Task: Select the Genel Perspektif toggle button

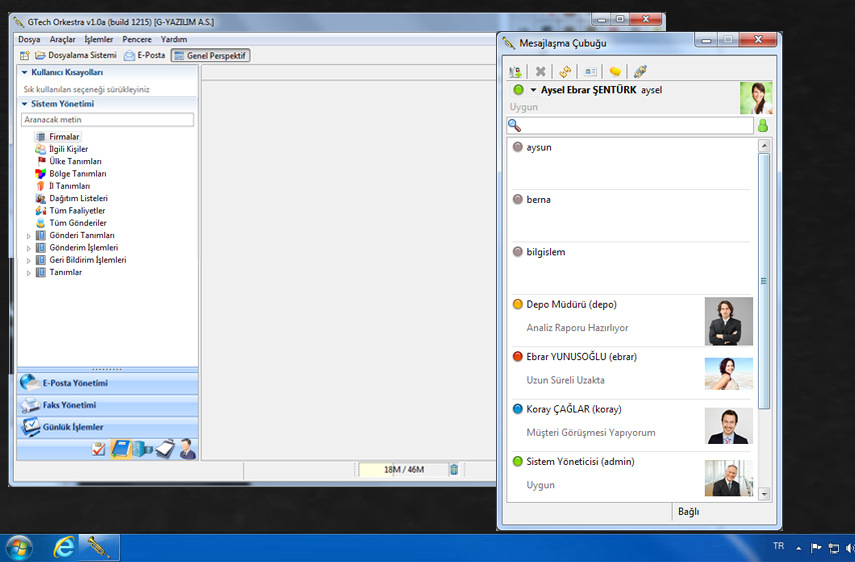Action: (x=210, y=55)
